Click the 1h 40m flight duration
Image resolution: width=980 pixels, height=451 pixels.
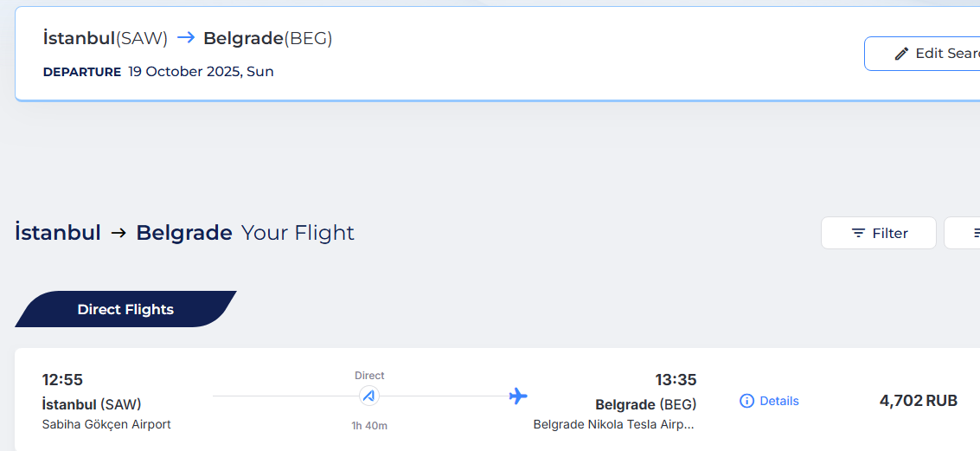point(369,426)
